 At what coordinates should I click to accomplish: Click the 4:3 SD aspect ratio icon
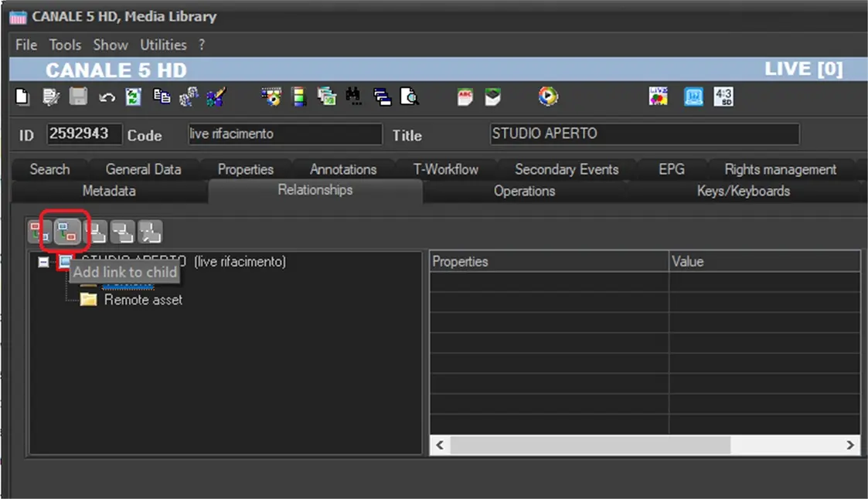pyautogui.click(x=723, y=97)
